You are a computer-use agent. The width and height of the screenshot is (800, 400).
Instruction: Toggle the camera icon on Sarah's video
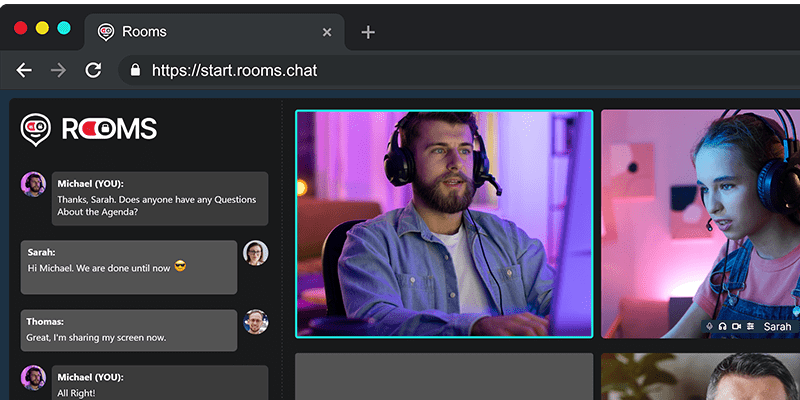tap(736, 326)
